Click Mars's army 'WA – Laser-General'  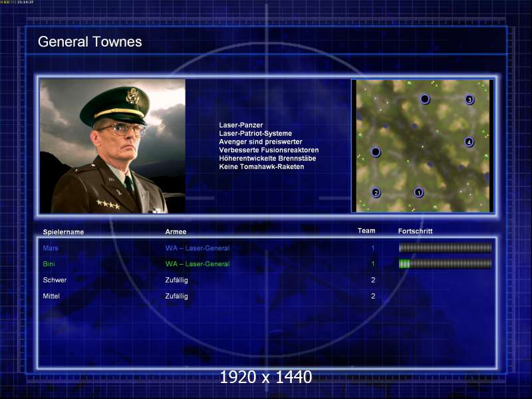coord(198,248)
